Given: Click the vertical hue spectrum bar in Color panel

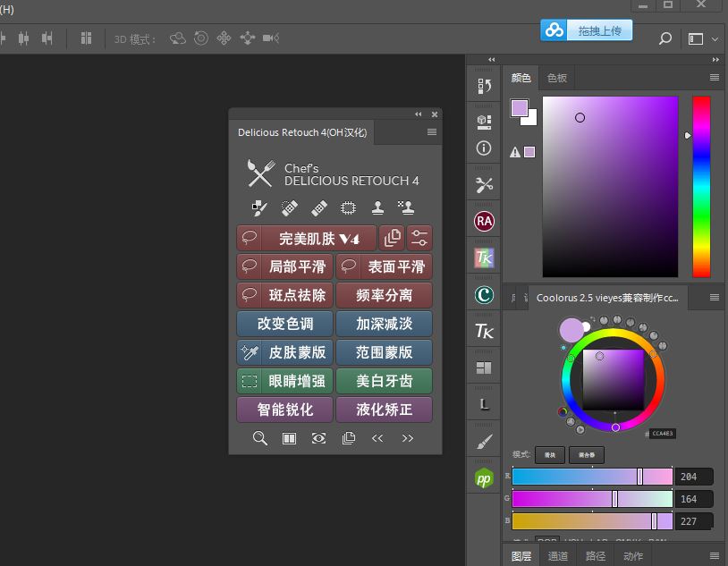Looking at the screenshot, I should tap(701, 187).
